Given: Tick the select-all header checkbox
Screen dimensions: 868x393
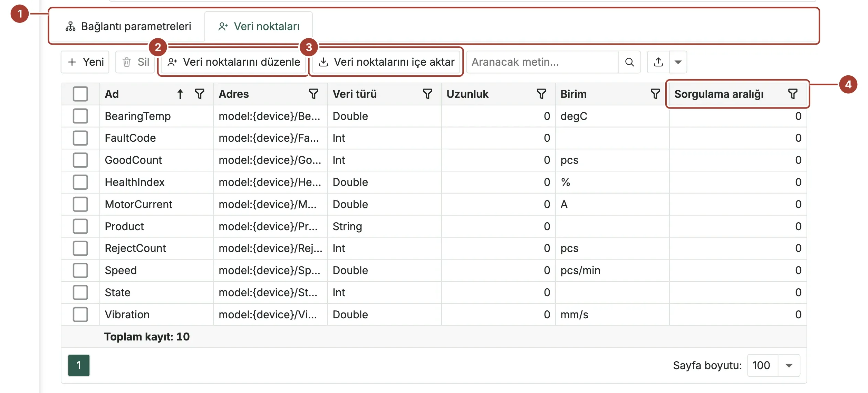Looking at the screenshot, I should (80, 94).
